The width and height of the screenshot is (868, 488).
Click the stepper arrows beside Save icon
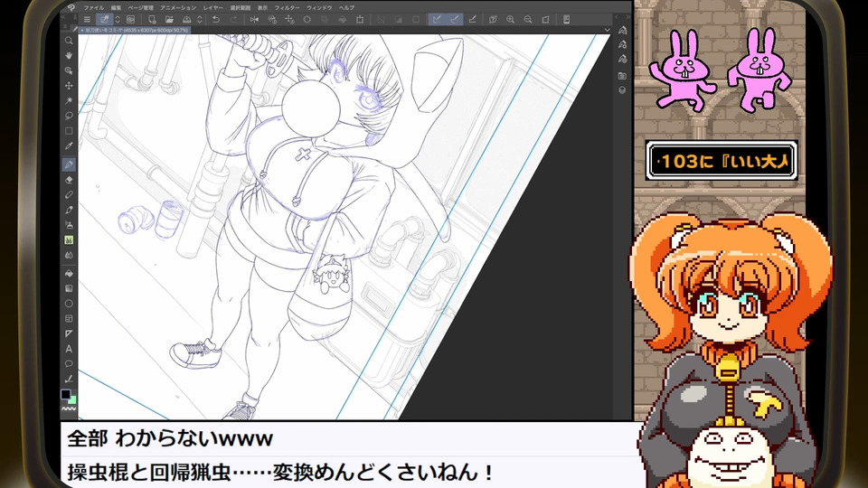tap(200, 19)
